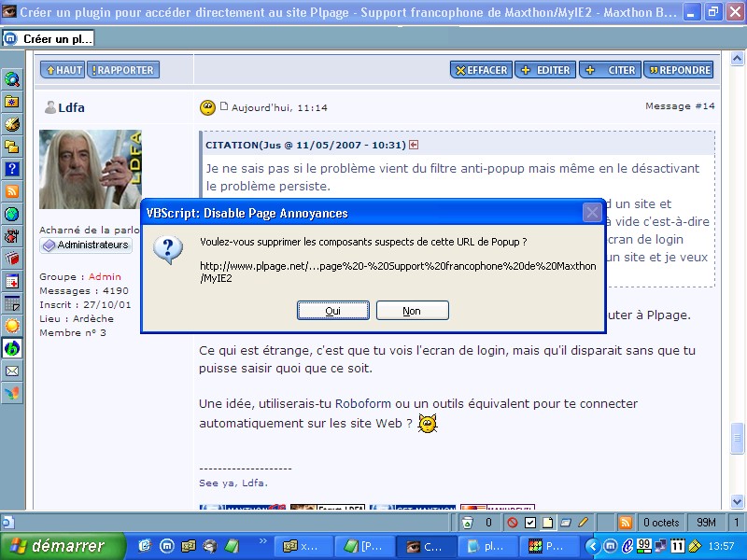The height and width of the screenshot is (560, 747).
Task: Open the red books sidebar icon
Action: (x=12, y=259)
